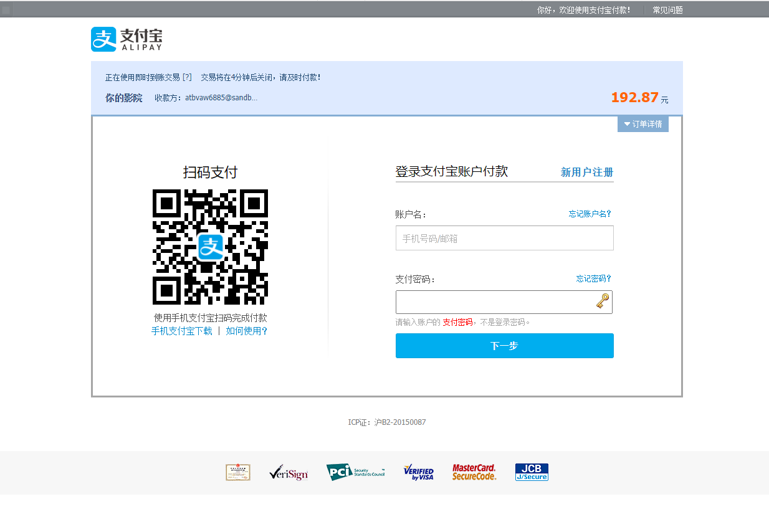Focus the 手机号码/邮箱 account name field
The height and width of the screenshot is (532, 769).
pyautogui.click(x=505, y=238)
